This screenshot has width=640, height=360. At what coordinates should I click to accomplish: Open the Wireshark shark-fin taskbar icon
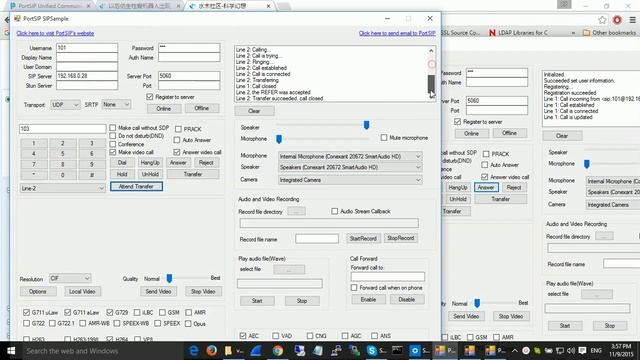256,351
